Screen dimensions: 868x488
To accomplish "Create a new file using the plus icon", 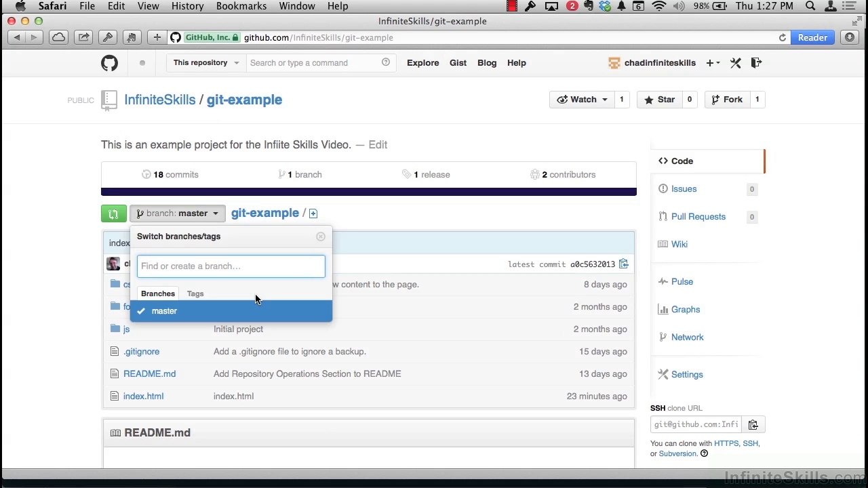I will click(x=313, y=213).
